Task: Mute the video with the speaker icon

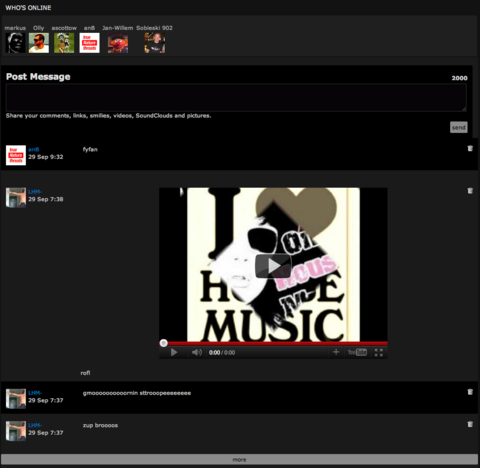Action: pos(197,352)
